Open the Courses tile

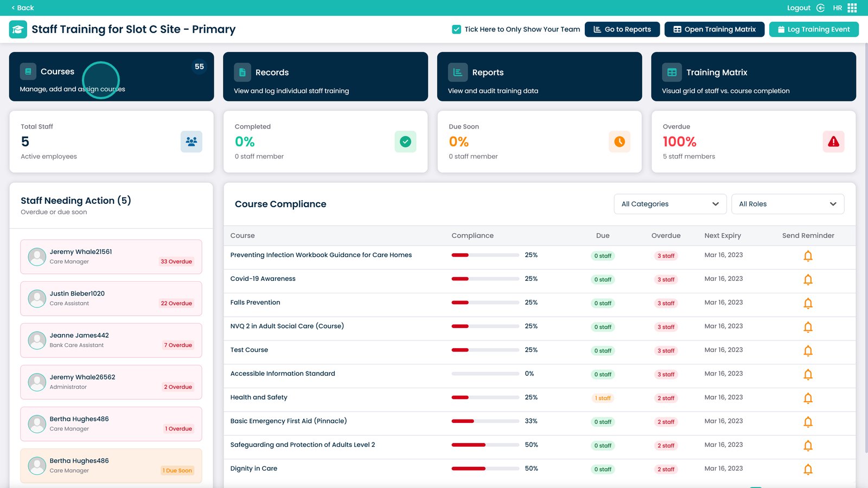pos(111,76)
